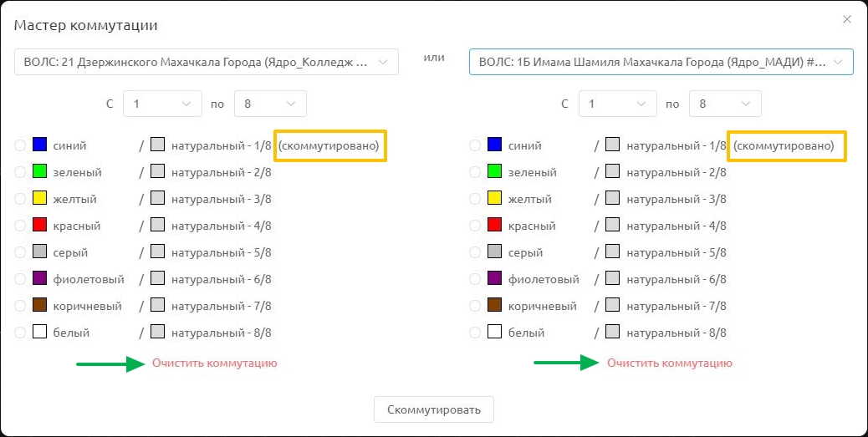Click the gray серый swatch in Имама Шамиля list
Viewport: 868px width, 437px height.
click(x=494, y=252)
